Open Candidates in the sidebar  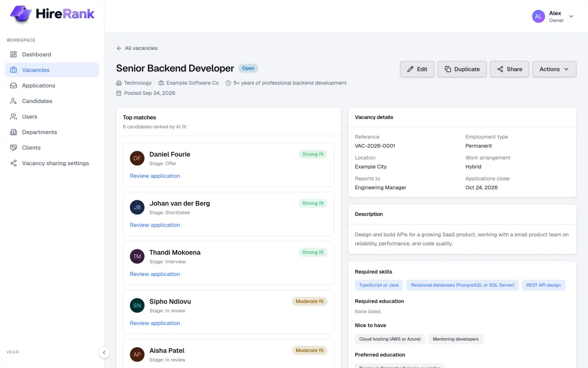(52, 101)
